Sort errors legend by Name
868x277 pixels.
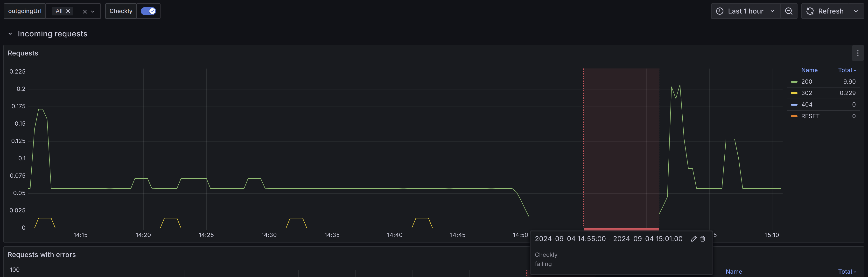tap(734, 272)
